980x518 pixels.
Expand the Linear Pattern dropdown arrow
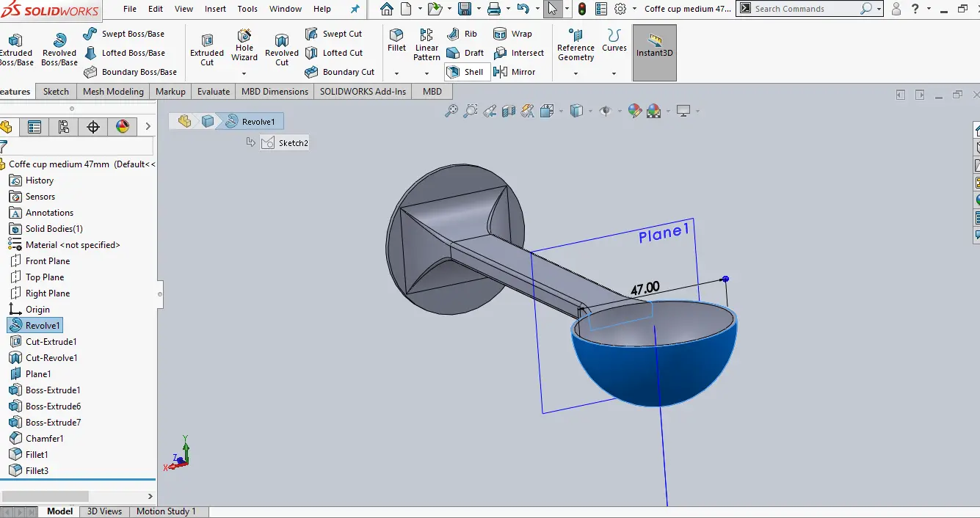coord(427,73)
